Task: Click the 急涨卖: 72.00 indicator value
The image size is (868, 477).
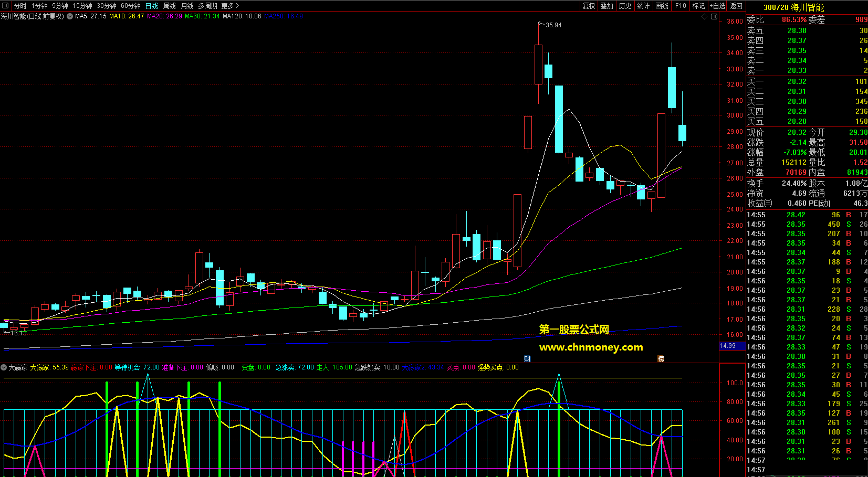Action: tap(295, 367)
